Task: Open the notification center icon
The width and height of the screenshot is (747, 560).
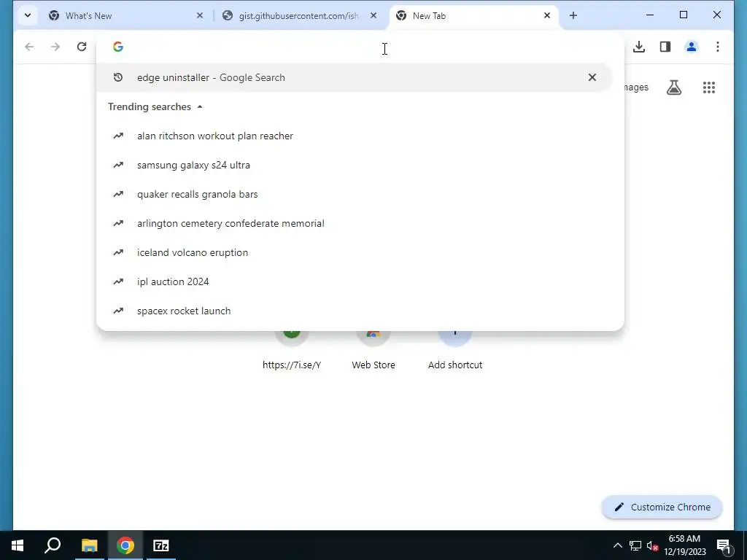Action: [x=724, y=545]
